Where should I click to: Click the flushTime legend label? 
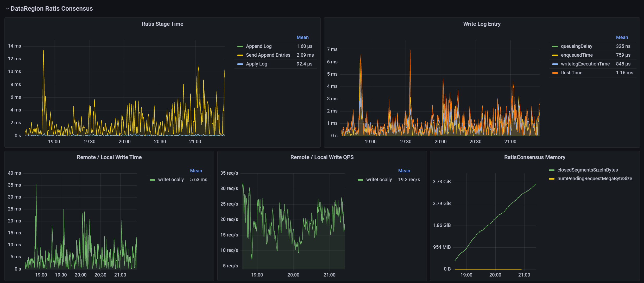(571, 73)
